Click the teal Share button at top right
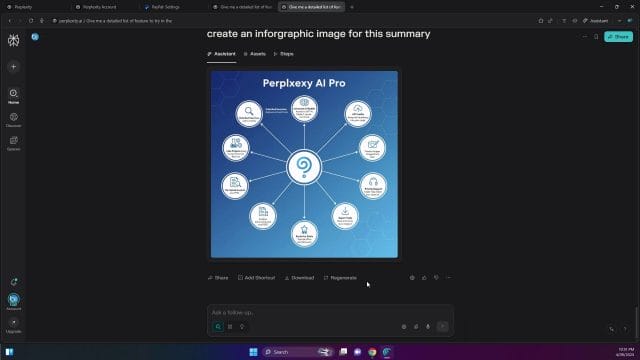 618,37
